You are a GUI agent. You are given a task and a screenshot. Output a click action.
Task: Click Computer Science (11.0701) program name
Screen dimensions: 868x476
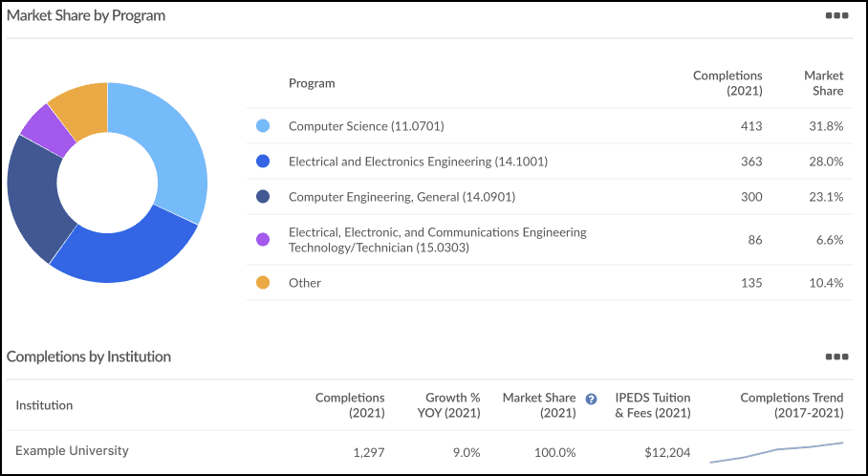pyautogui.click(x=366, y=126)
